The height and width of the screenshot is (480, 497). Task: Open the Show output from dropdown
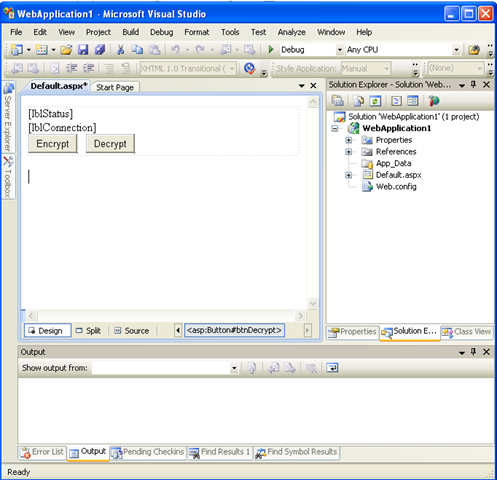[234, 368]
